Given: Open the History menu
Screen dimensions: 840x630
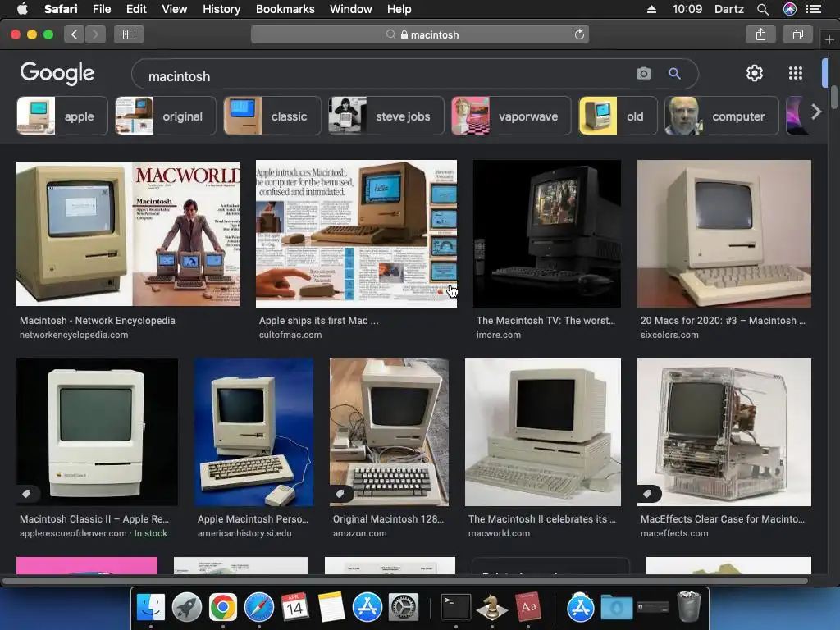Looking at the screenshot, I should [x=221, y=9].
